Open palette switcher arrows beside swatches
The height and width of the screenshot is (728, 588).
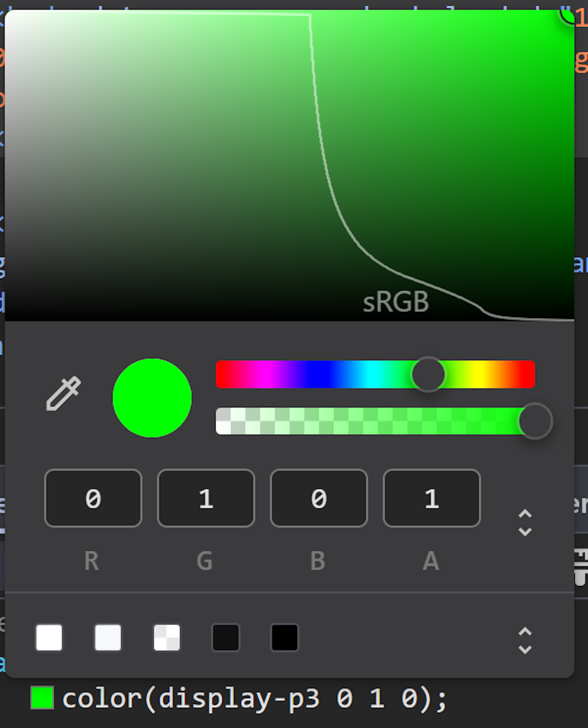525,640
